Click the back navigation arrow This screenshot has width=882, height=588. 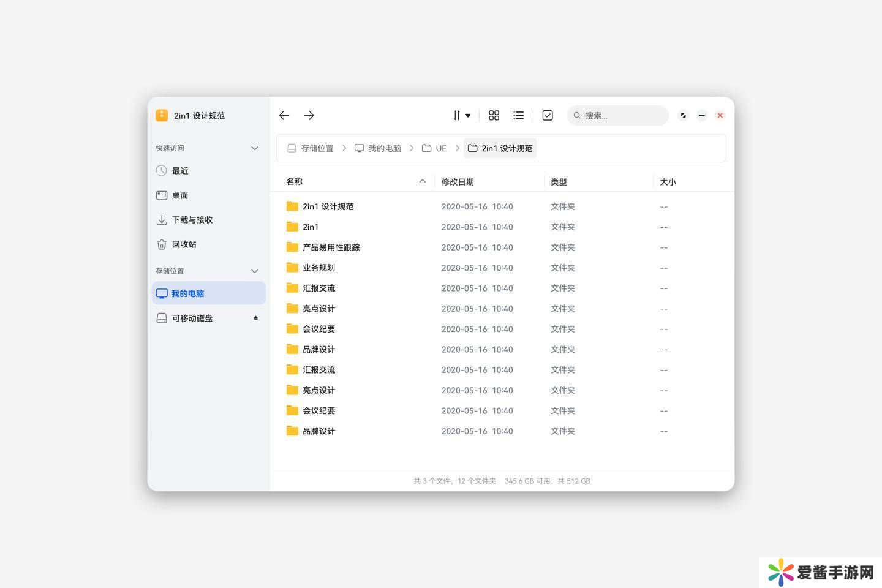[x=284, y=115]
